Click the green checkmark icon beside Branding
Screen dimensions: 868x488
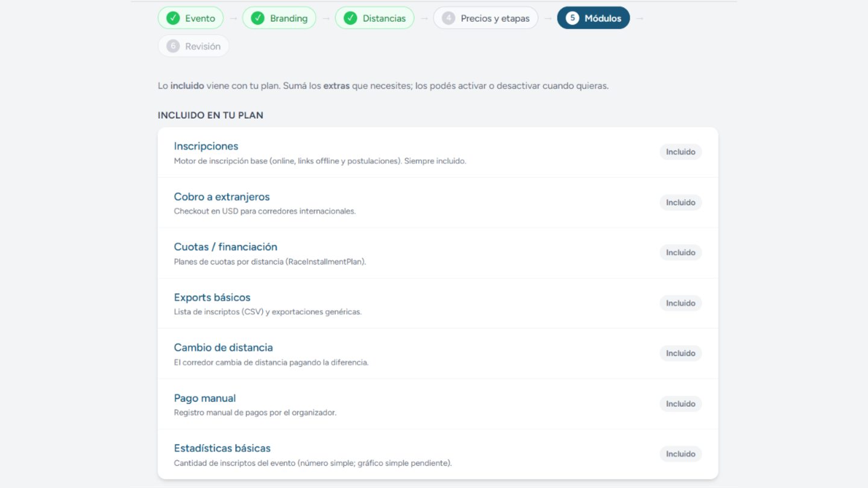click(x=257, y=18)
